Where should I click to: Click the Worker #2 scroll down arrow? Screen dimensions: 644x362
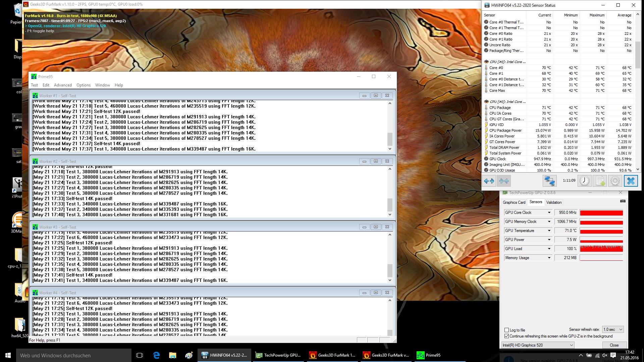pos(390,215)
